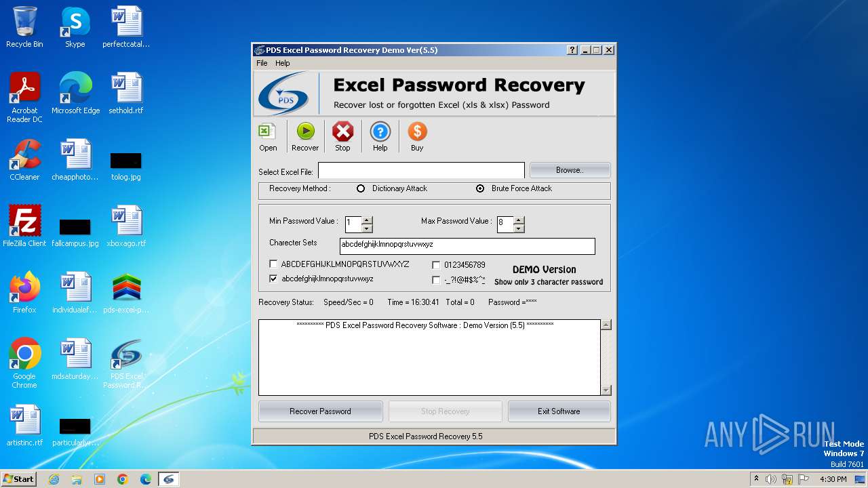Open FileZilla Client desktop icon
The image size is (868, 488).
pyautogui.click(x=24, y=226)
